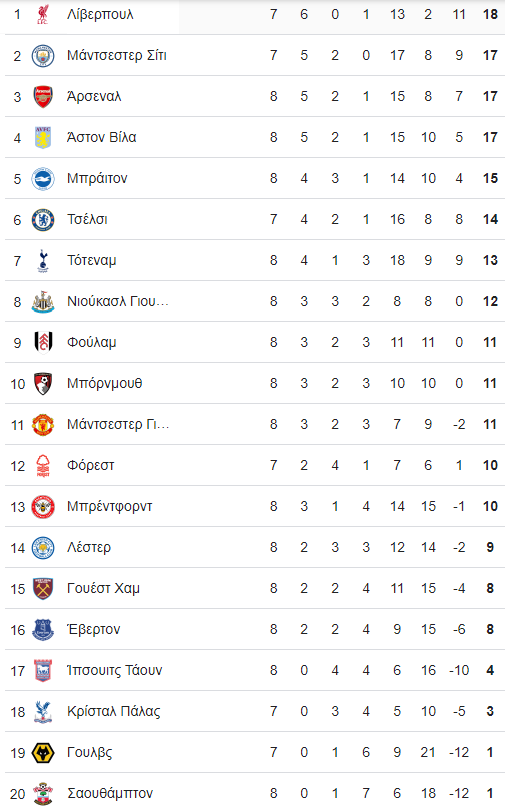
Task: Open the Φούλαμ team link
Action: click(x=91, y=343)
